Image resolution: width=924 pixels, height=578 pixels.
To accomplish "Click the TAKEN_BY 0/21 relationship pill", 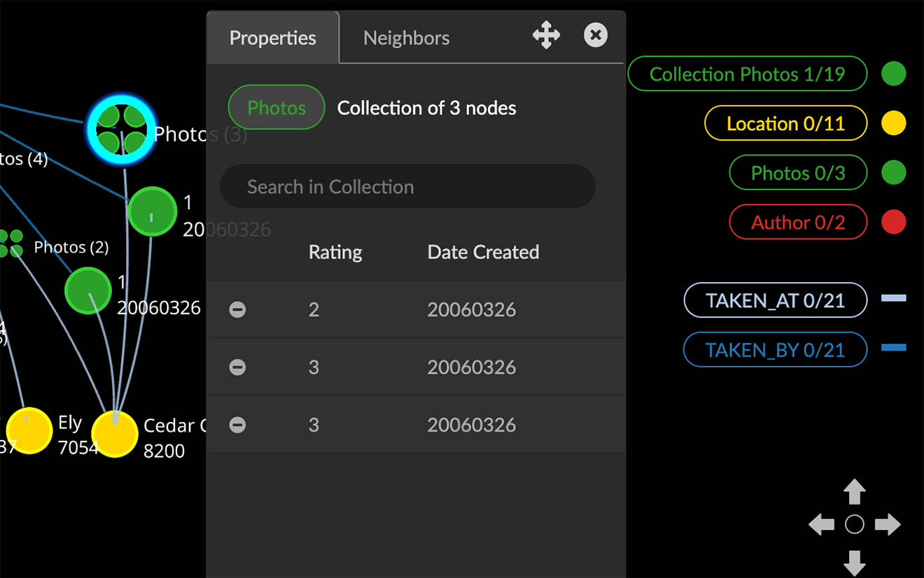I will point(775,350).
